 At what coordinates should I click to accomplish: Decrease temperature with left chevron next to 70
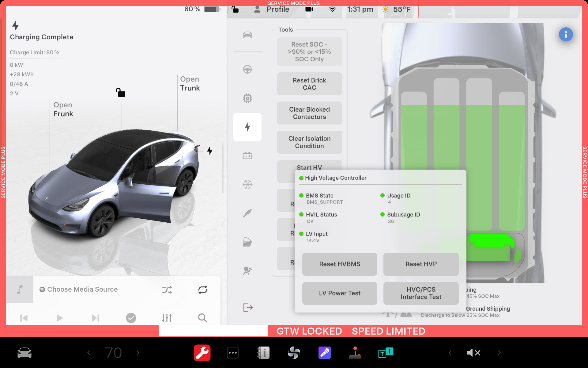pyautogui.click(x=89, y=353)
